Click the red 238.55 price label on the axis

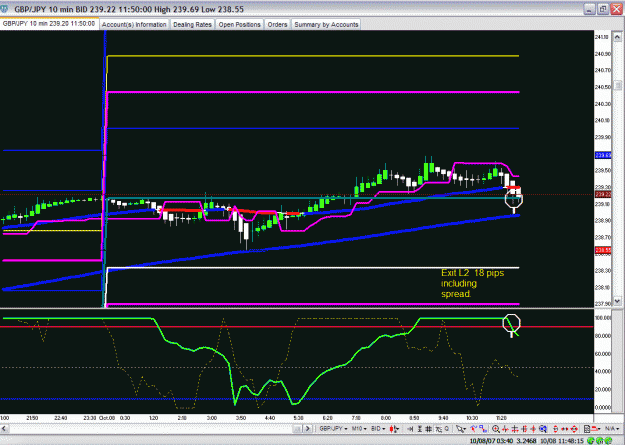point(603,250)
